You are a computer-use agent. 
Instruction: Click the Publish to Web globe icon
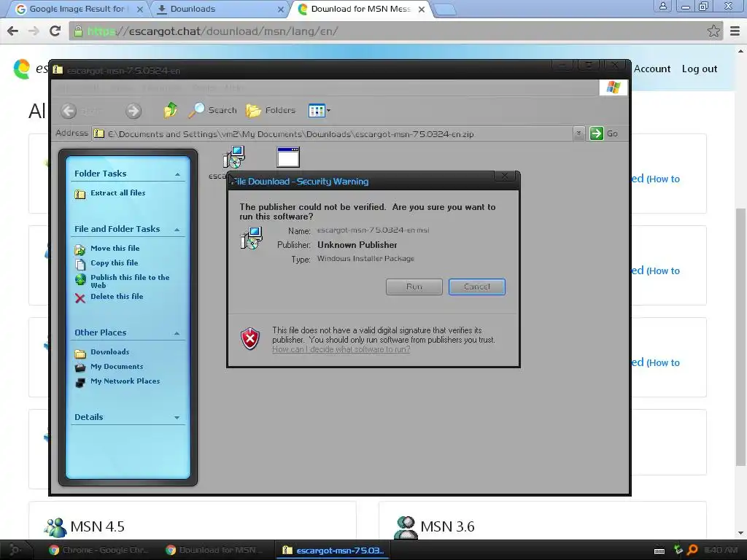(x=80, y=279)
